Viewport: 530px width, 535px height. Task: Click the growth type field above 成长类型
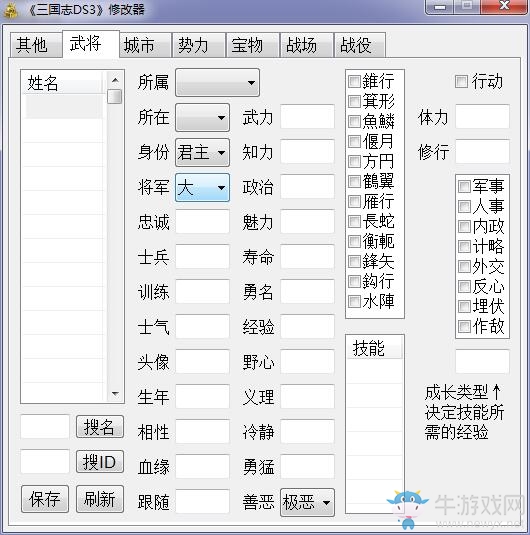click(483, 361)
